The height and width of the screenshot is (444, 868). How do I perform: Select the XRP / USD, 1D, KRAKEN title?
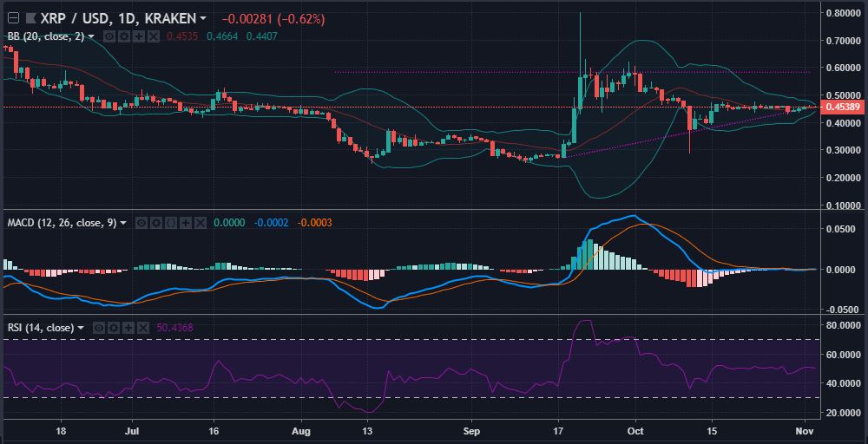118,18
